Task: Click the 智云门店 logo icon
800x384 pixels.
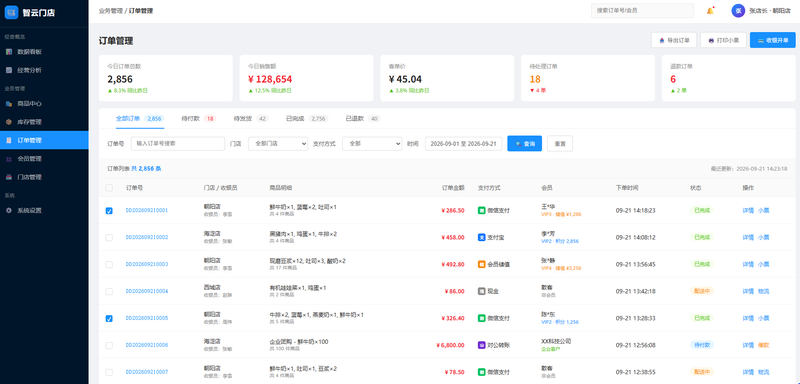Action: point(11,12)
